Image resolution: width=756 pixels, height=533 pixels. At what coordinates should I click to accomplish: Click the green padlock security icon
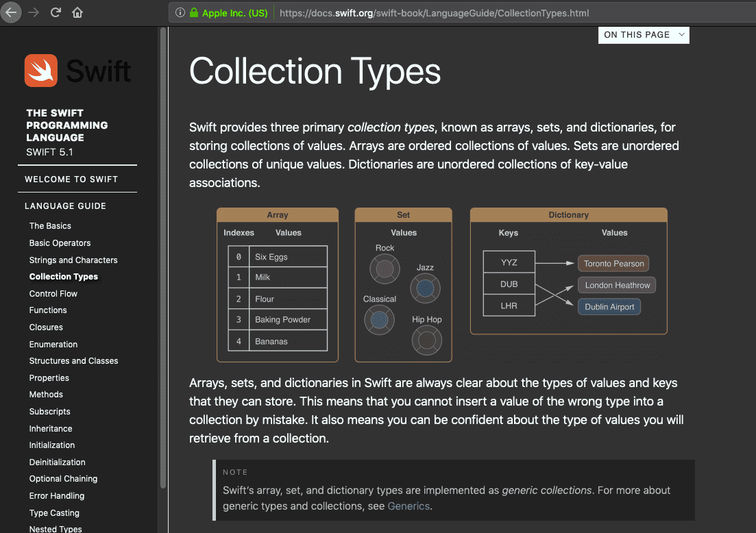pyautogui.click(x=194, y=12)
